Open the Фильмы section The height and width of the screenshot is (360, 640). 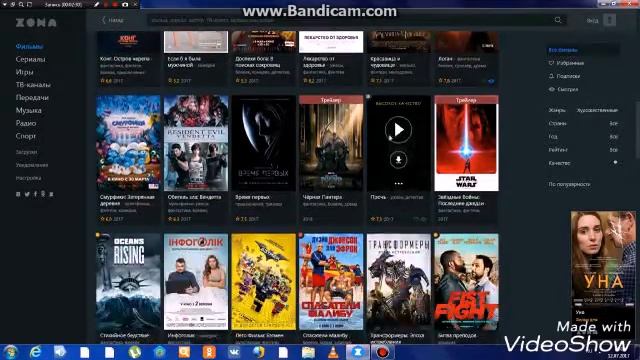pos(29,47)
